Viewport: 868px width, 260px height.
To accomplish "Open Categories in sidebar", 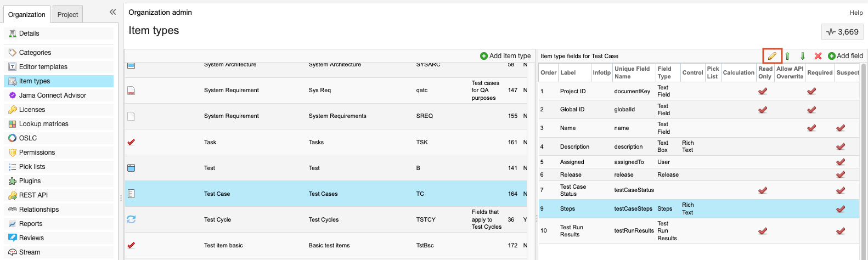I will [59, 53].
